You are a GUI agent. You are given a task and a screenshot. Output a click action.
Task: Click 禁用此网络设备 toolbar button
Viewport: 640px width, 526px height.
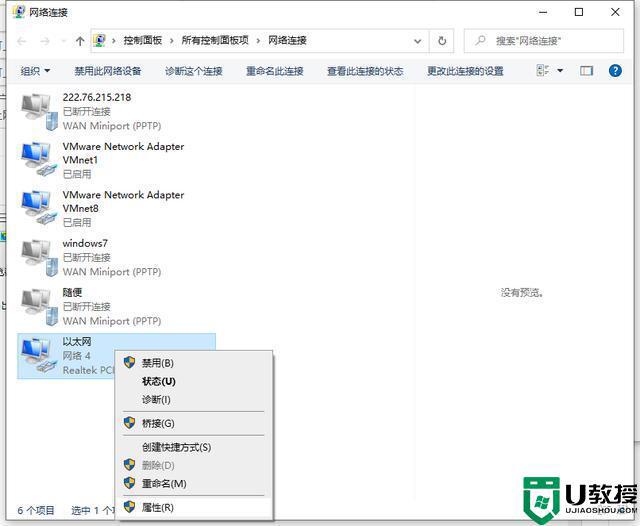108,71
